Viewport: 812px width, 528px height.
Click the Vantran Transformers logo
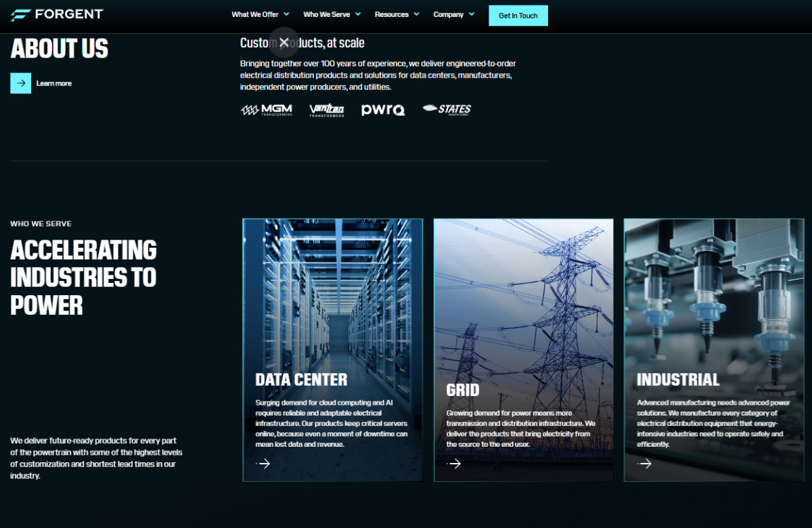(327, 110)
